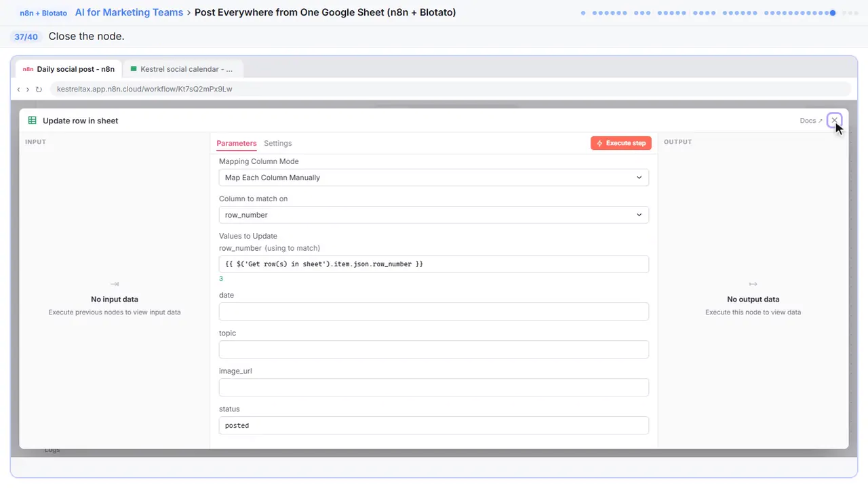Image resolution: width=868 pixels, height=488 pixels.
Task: Click the 37/40 step counter
Action: (26, 37)
